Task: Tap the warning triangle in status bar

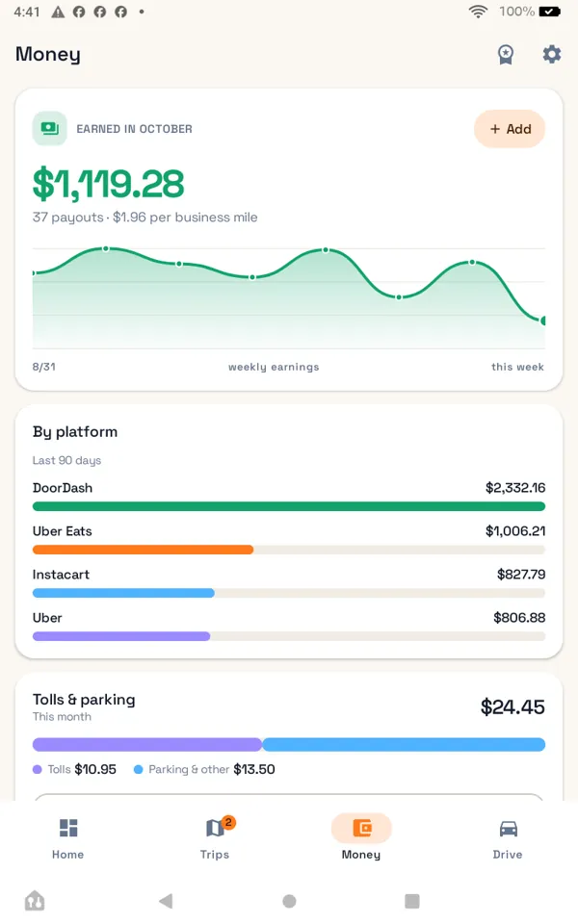Action: pyautogui.click(x=58, y=12)
